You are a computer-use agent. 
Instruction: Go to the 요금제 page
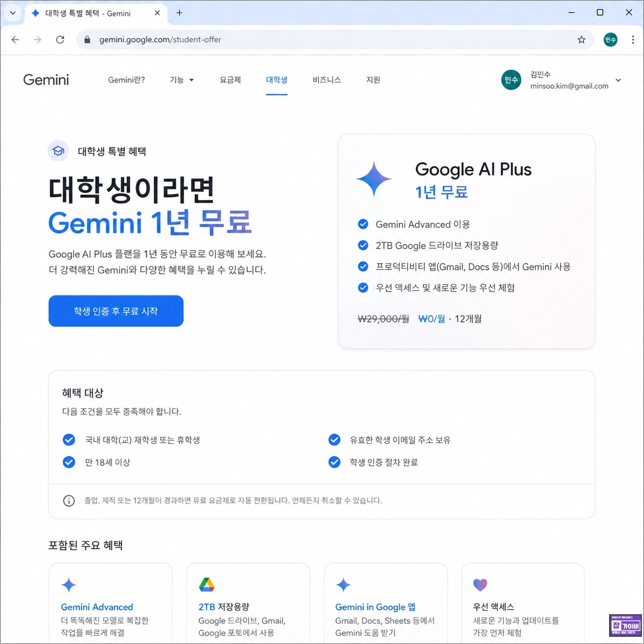[x=230, y=80]
